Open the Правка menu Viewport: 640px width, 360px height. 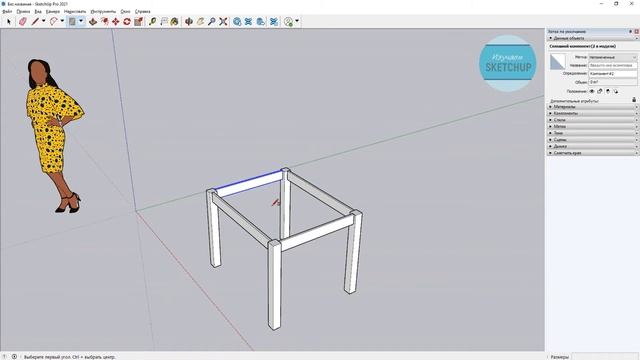23,11
